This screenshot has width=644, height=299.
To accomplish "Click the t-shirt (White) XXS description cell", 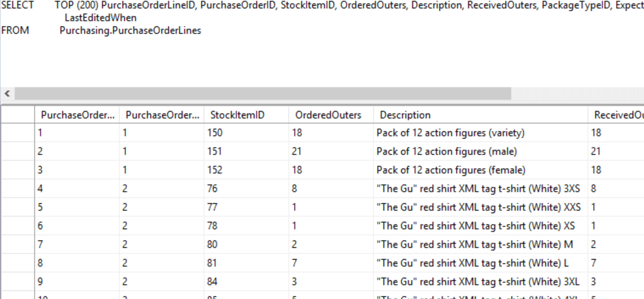I will [481, 207].
